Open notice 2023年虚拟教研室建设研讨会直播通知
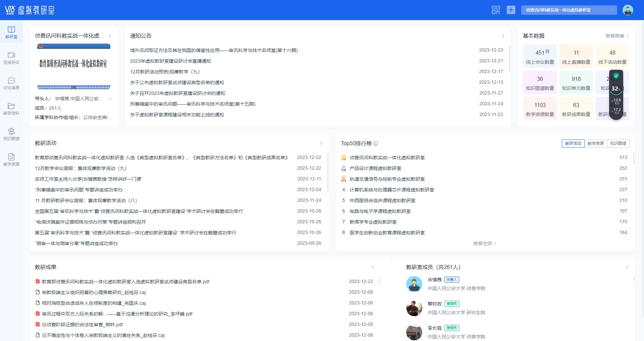644x341 pixels. coord(170,61)
